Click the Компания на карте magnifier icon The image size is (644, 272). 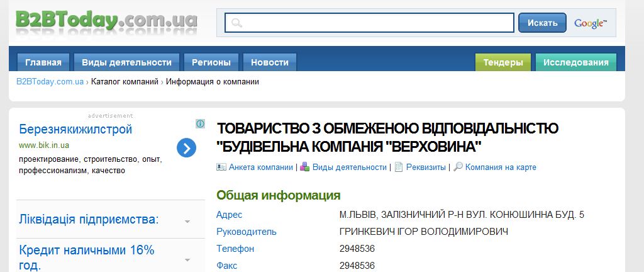tap(458, 167)
